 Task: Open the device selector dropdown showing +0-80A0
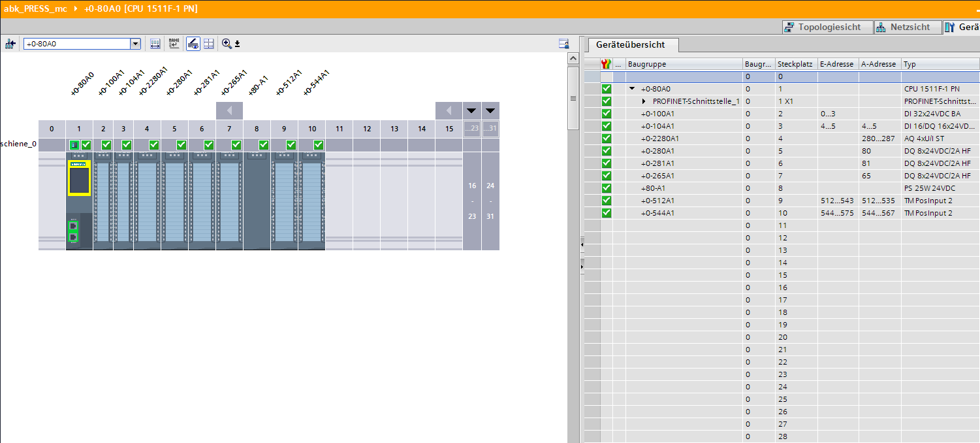pyautogui.click(x=136, y=44)
